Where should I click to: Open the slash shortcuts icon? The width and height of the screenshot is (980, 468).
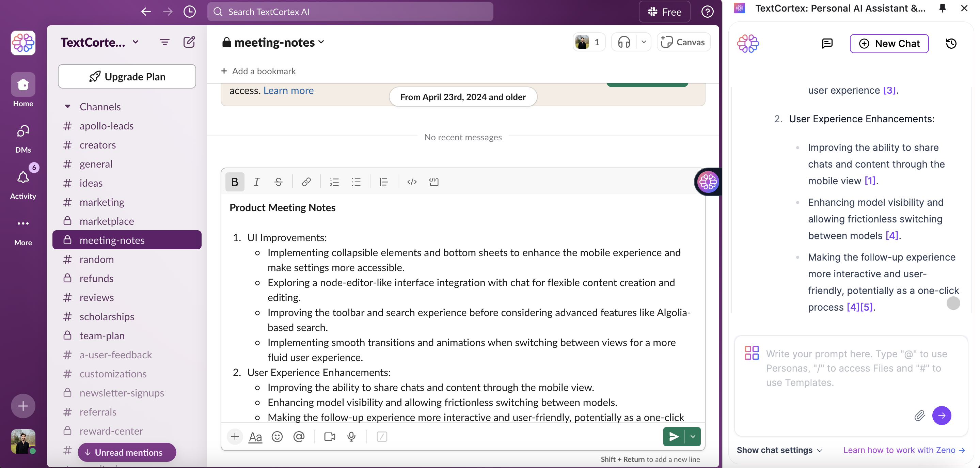382,436
